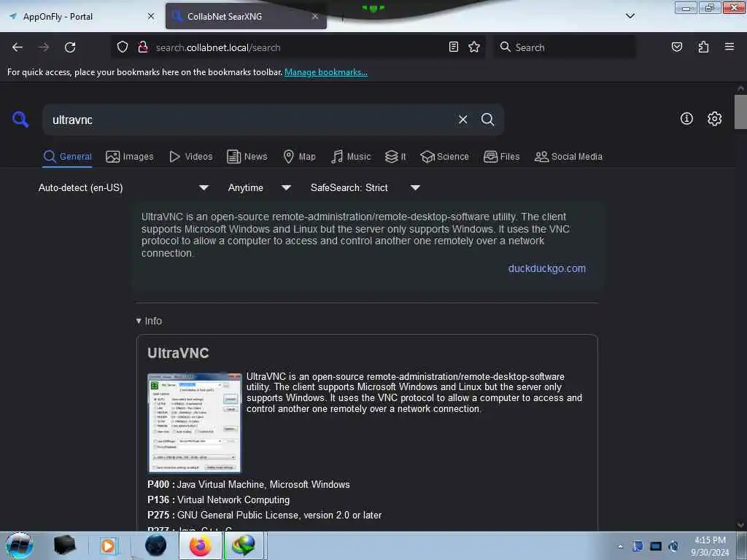Switch to News results
The width and height of the screenshot is (747, 560).
(247, 157)
